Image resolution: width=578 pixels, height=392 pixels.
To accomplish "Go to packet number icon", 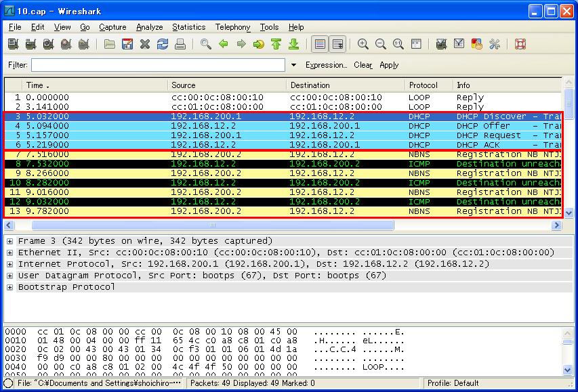I will click(x=259, y=44).
